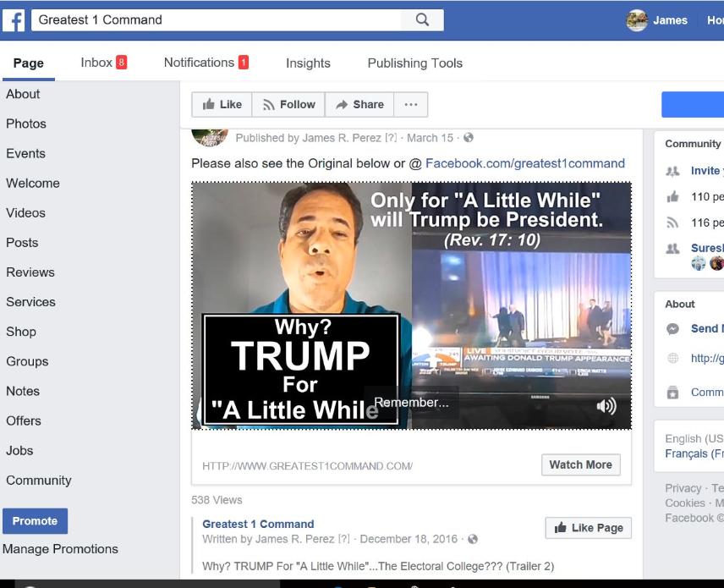Click the follow feed icon beside 116 people

point(672,223)
